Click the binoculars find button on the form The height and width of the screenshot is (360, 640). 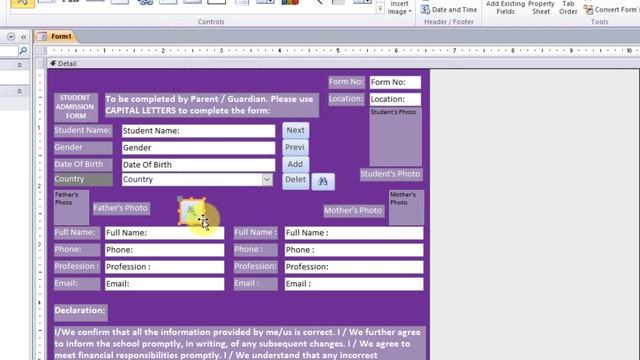tap(323, 181)
